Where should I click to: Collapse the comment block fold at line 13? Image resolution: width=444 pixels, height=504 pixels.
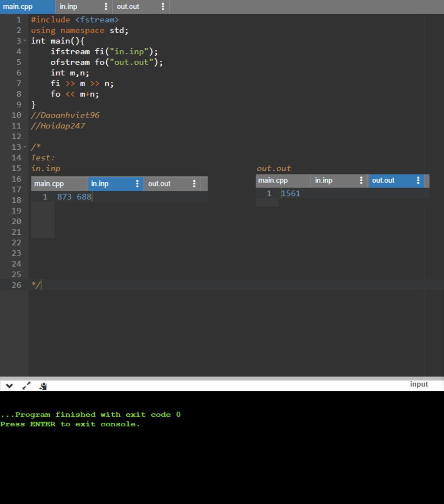(25, 147)
